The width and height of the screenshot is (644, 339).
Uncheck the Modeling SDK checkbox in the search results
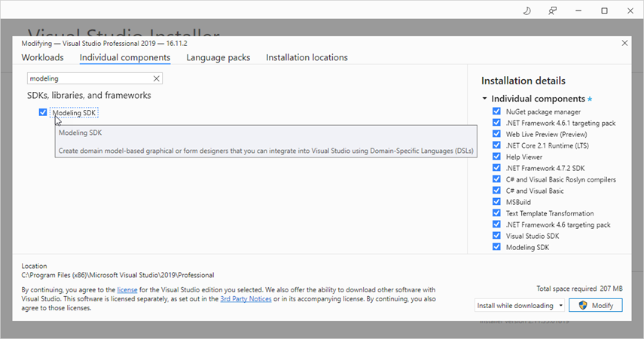click(43, 112)
